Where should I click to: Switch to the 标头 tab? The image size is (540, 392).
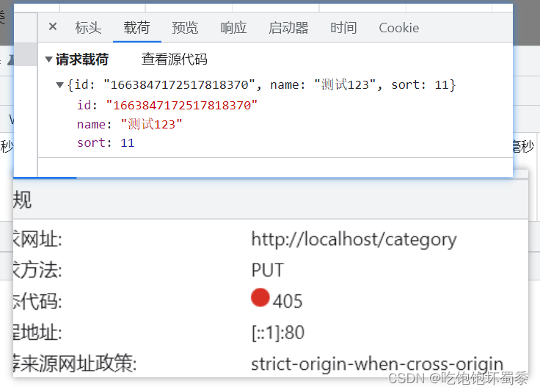pos(88,28)
